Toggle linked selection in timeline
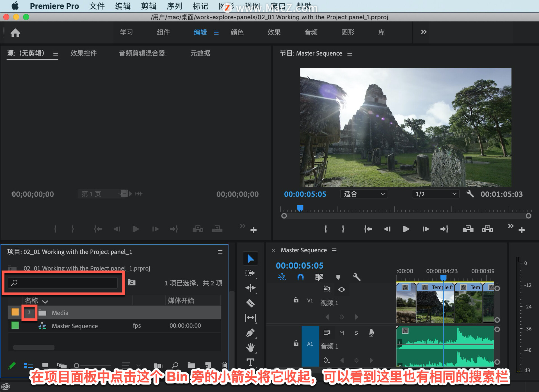Screen dimensions: 539x392 click(x=319, y=277)
